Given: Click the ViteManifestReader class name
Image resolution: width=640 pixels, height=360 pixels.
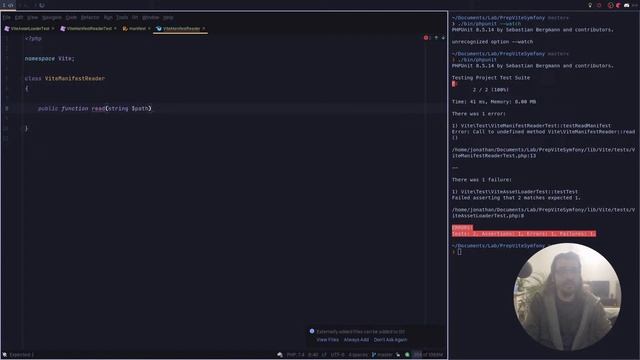Looking at the screenshot, I should (x=75, y=78).
